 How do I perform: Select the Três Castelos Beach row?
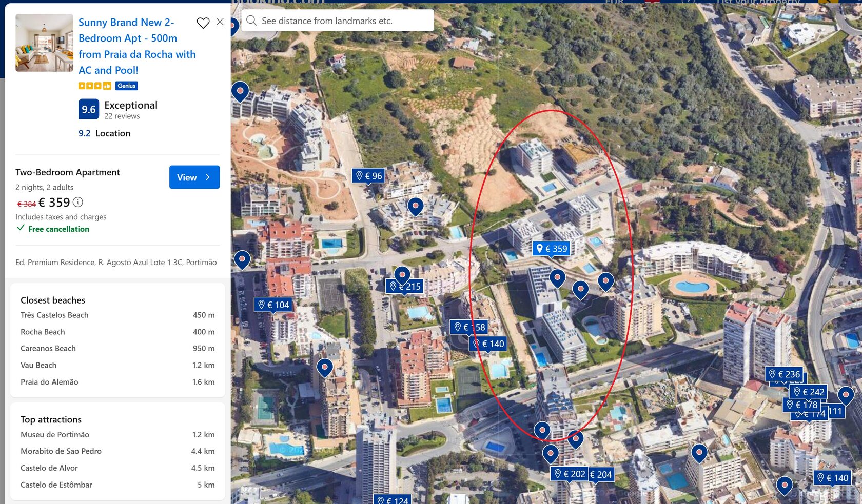coord(117,315)
